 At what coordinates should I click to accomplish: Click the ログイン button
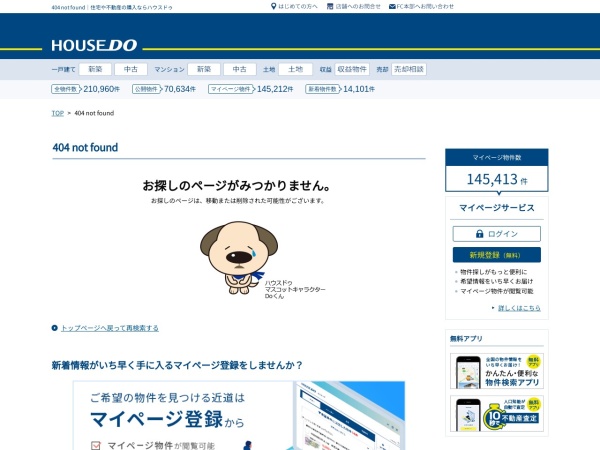[497, 234]
